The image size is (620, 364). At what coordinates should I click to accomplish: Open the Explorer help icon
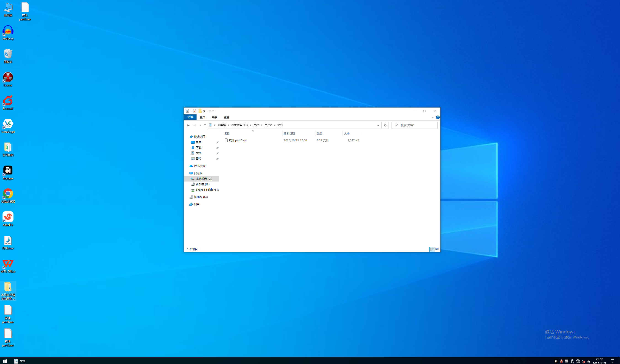438,117
